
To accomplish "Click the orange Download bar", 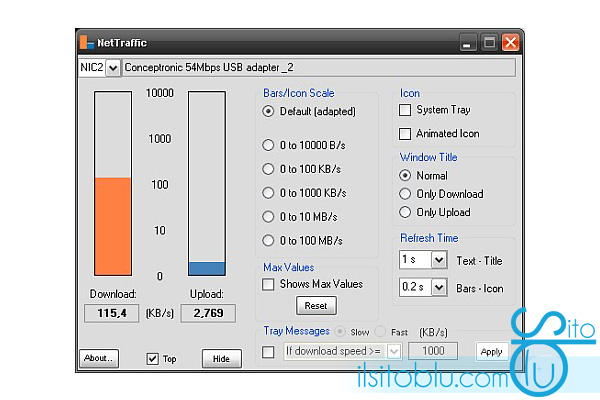I will [113, 226].
